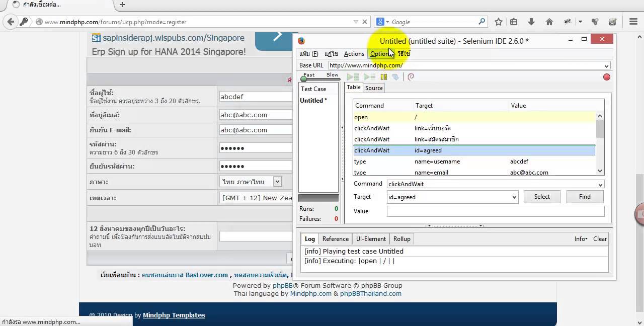Select the row with link=เว็บบอร์ด
Image resolution: width=644 pixels, height=326 pixels.
(x=474, y=128)
